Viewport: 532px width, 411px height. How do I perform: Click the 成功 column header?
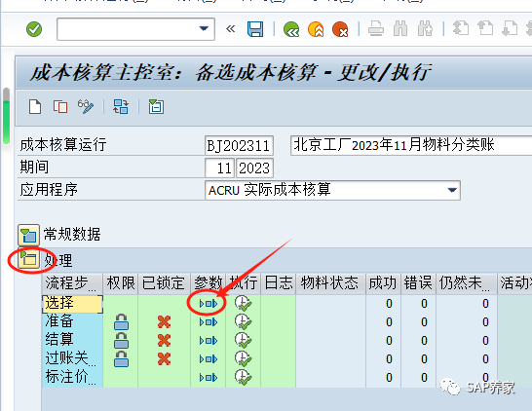pos(383,283)
